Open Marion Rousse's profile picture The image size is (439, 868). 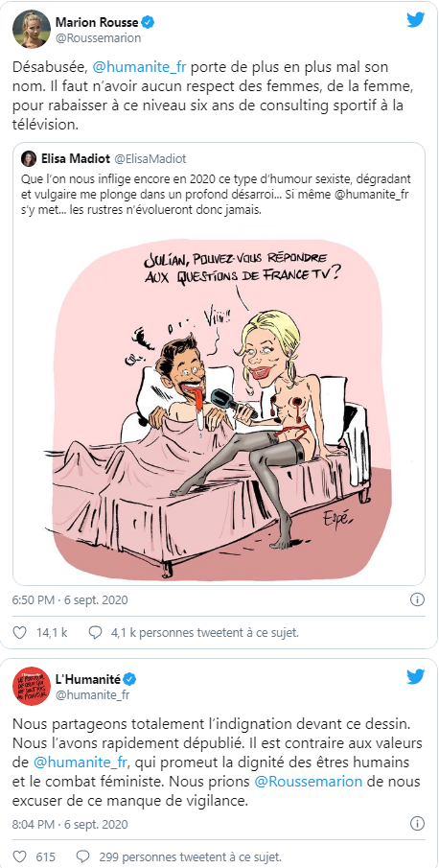click(31, 28)
